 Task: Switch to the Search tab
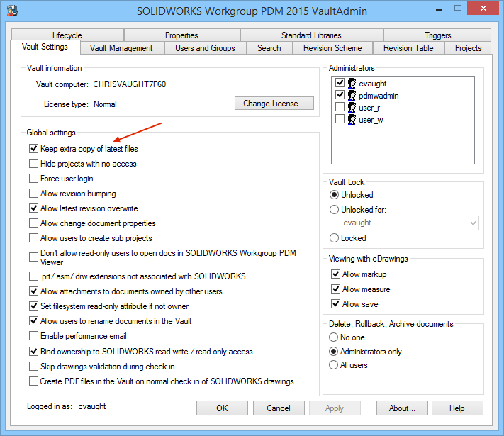pos(269,48)
